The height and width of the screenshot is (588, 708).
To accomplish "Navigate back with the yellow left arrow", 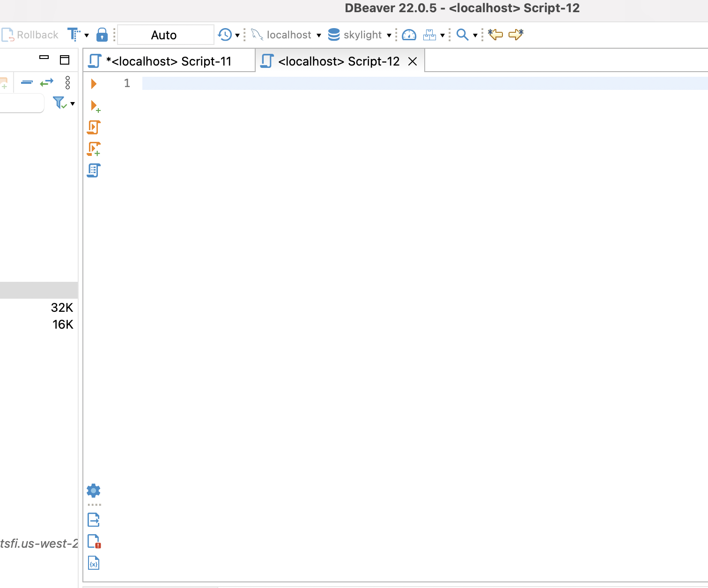I will 495,35.
